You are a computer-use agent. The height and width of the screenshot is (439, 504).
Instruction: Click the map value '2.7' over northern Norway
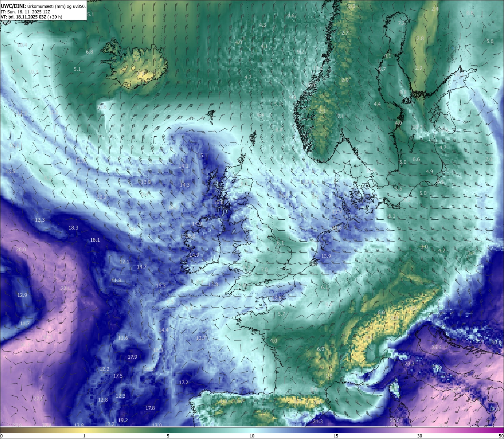coord(345,33)
